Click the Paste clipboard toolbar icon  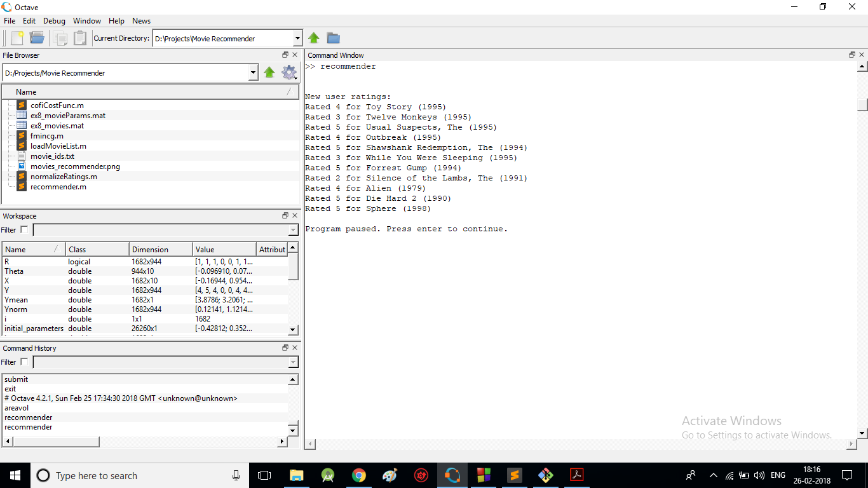click(80, 38)
